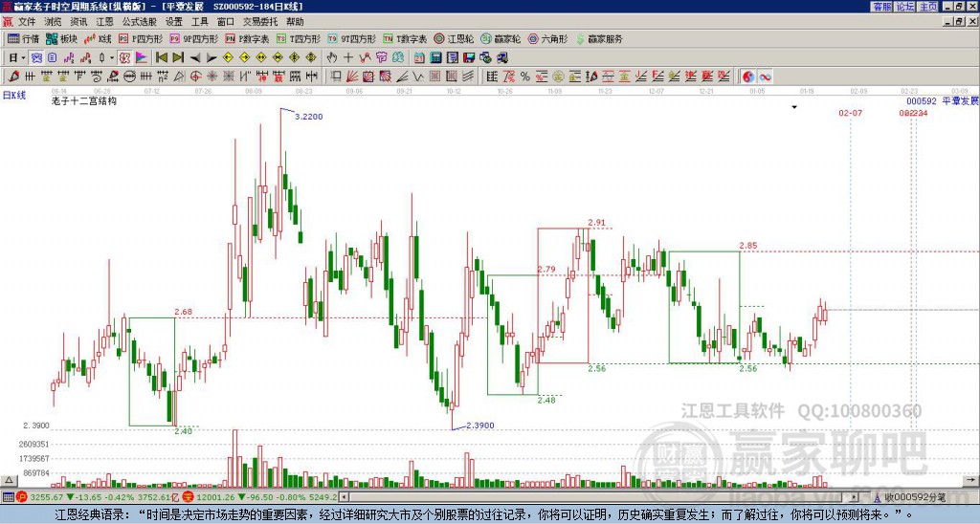Open the 工具 menu
The width and height of the screenshot is (980, 524).
(199, 22)
